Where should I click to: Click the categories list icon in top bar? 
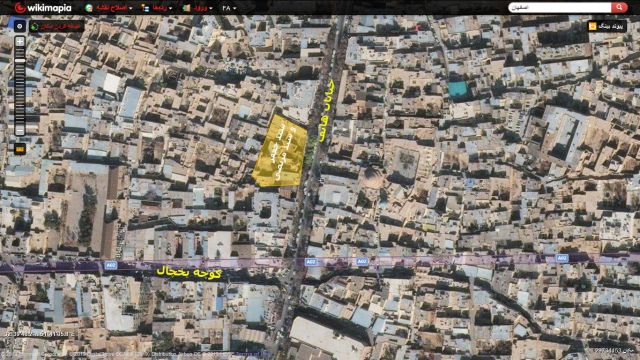145,8
